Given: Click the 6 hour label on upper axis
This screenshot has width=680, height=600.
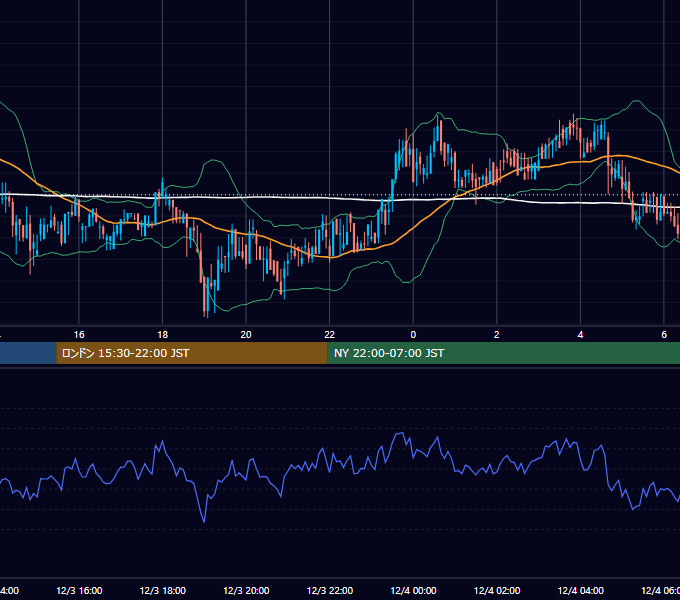Looking at the screenshot, I should click(664, 335).
